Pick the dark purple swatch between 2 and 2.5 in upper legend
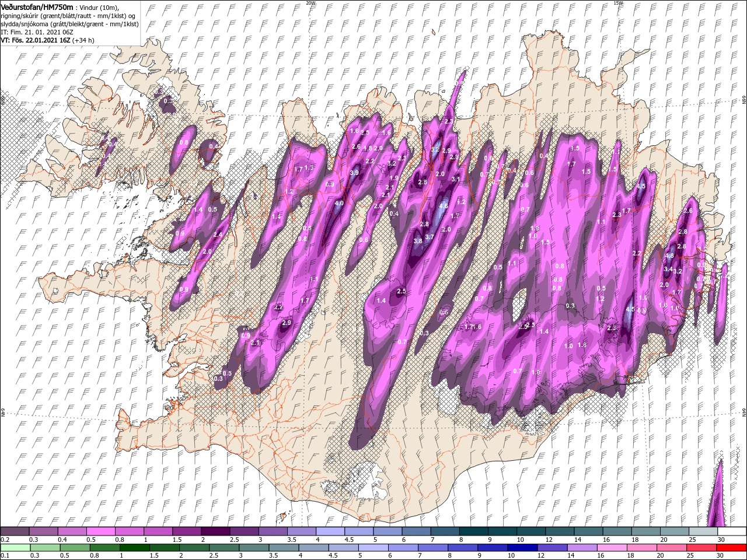The image size is (747, 560). tap(215, 531)
